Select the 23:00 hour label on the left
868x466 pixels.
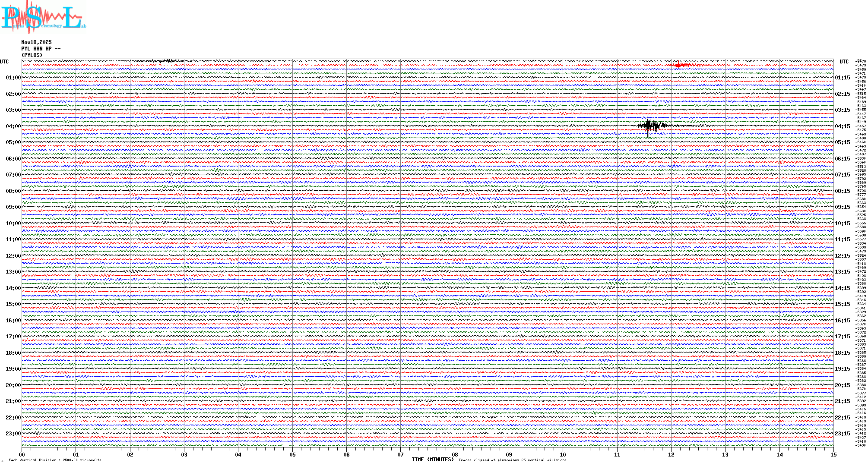(13, 434)
